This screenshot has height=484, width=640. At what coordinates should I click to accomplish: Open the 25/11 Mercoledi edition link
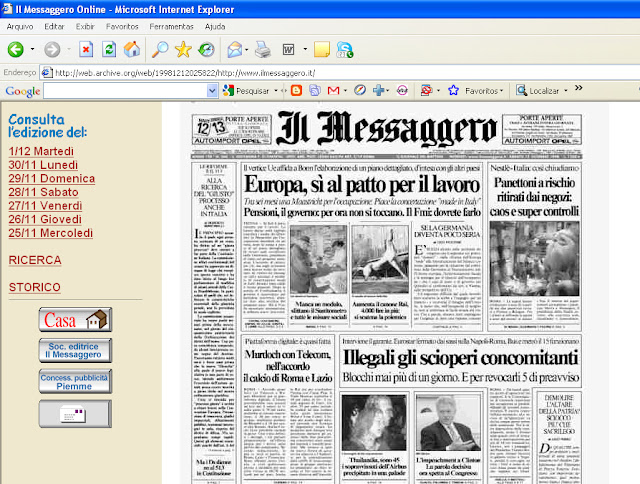pos(51,233)
